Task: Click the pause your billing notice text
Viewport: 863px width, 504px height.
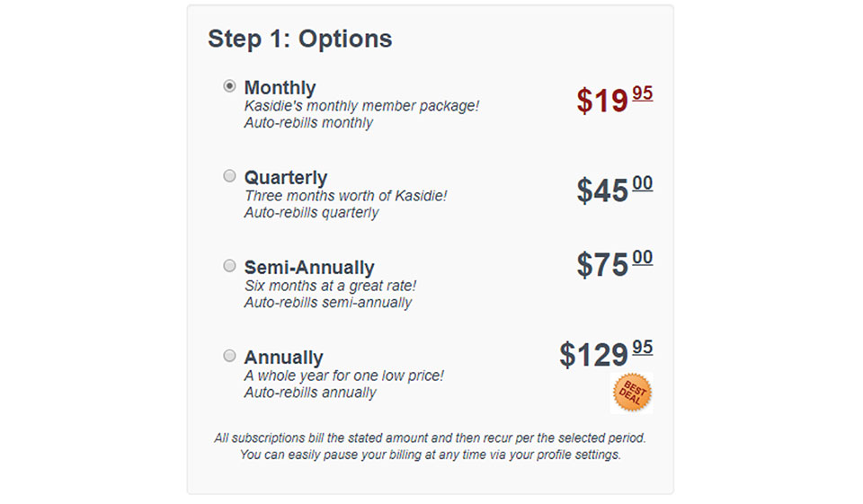Action: click(x=430, y=455)
